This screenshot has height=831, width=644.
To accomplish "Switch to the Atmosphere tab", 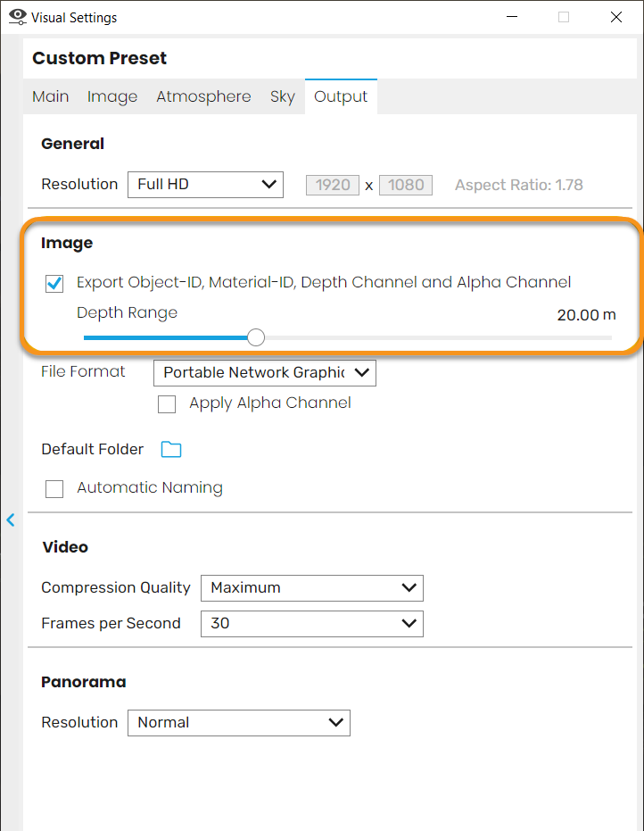I will pos(203,96).
